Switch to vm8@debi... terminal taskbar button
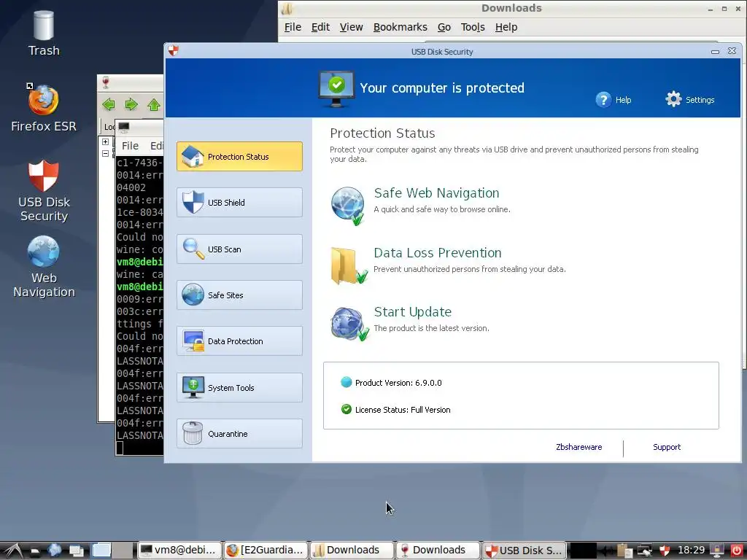Screen dimensions: 747x560 tap(180, 550)
